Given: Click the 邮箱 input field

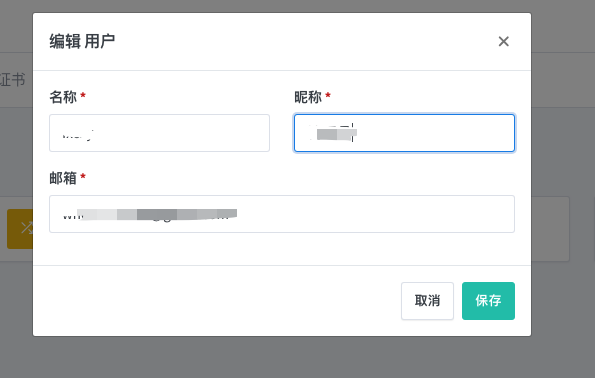Looking at the screenshot, I should (282, 214).
